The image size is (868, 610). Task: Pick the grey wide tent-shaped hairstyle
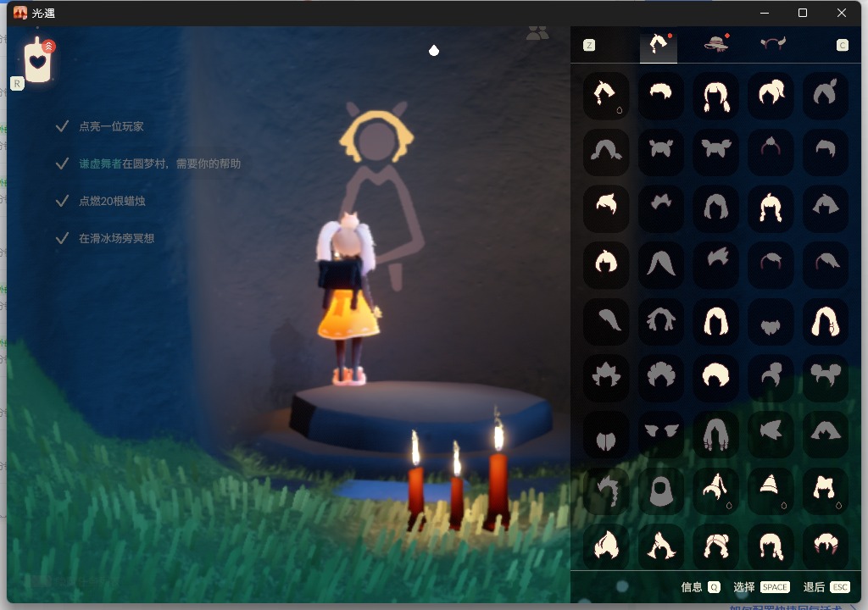point(826,435)
